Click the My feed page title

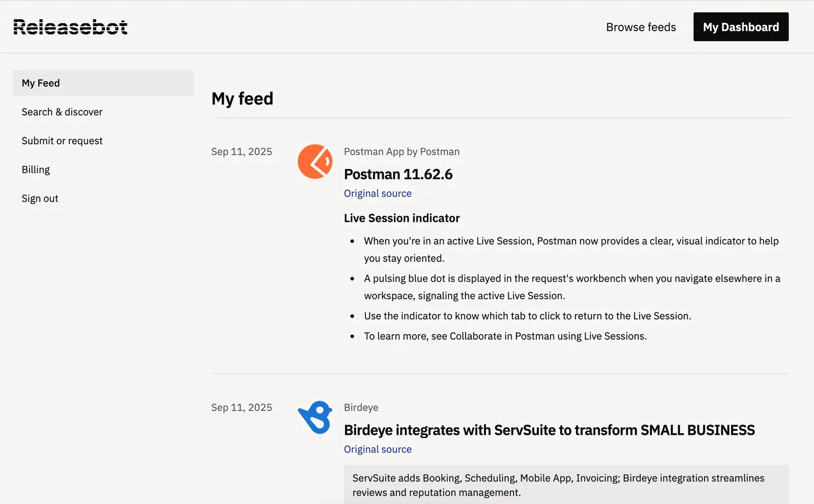[x=242, y=98]
